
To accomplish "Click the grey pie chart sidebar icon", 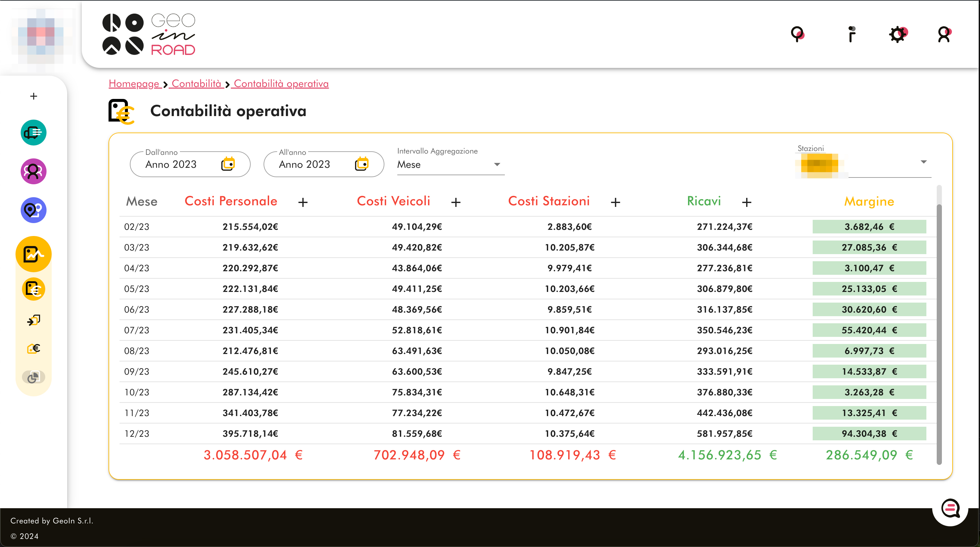I will [34, 377].
